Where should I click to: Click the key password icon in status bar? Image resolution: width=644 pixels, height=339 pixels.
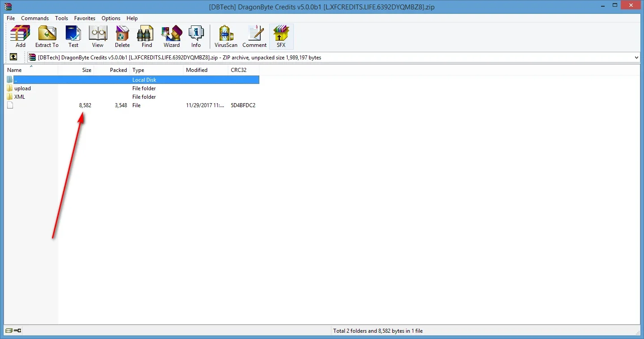(x=17, y=331)
